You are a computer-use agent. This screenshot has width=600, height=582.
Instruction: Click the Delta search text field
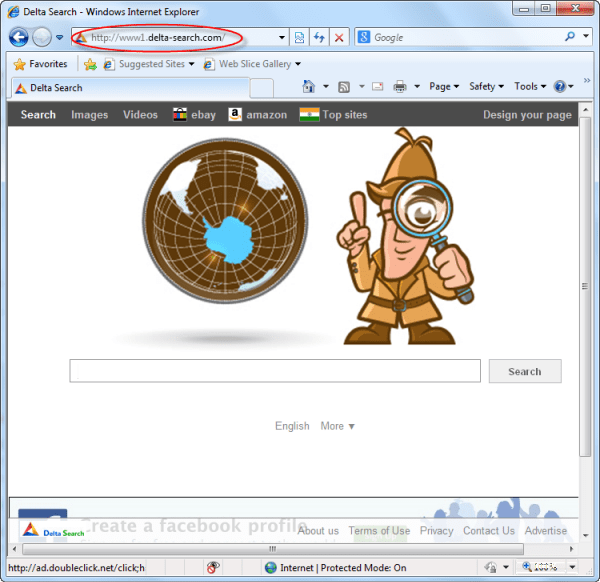pos(275,371)
